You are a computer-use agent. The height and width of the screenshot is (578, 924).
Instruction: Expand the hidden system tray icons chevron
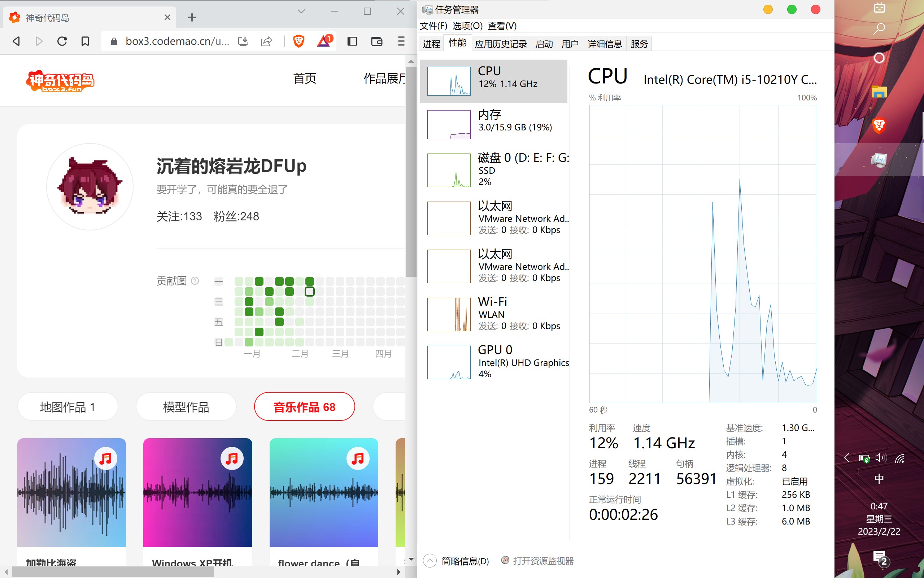click(x=847, y=458)
